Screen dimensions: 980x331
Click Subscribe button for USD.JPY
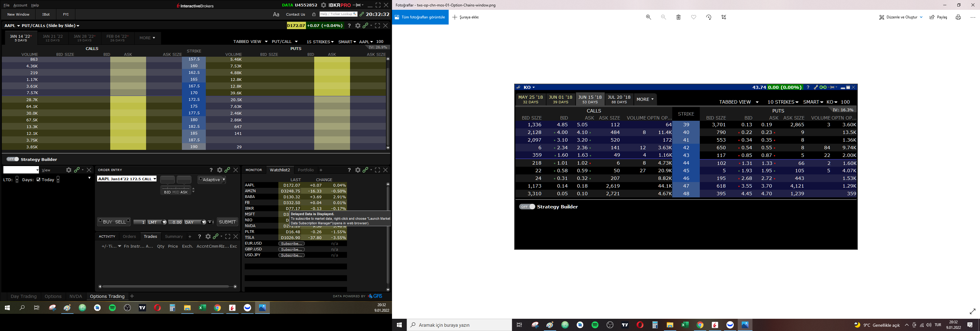click(x=292, y=255)
